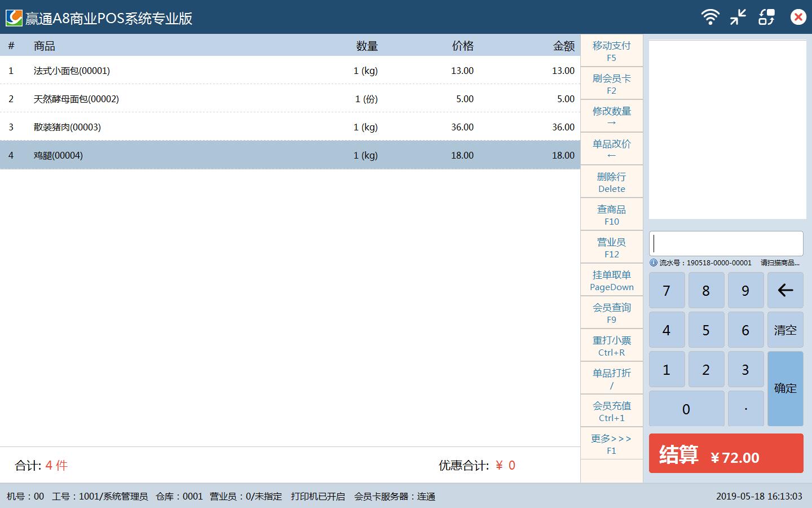Image resolution: width=812 pixels, height=508 pixels.
Task: Open 查商品 product search
Action: pyautogui.click(x=611, y=214)
